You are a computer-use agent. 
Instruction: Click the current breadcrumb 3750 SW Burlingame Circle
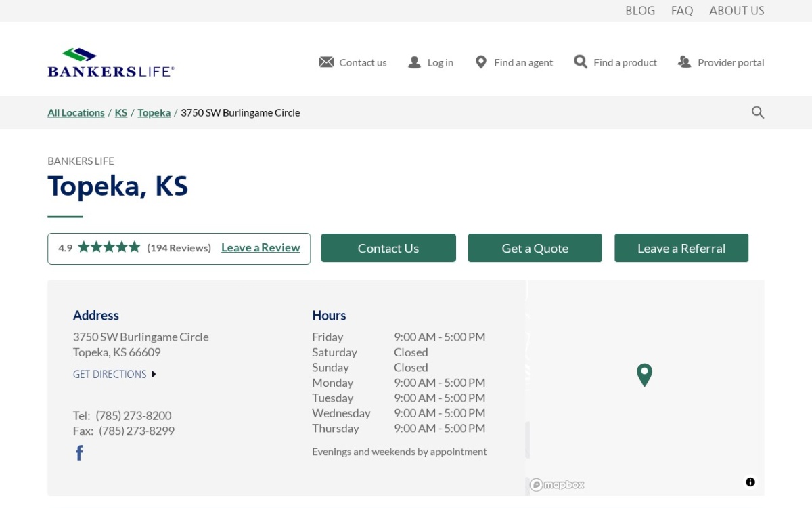(x=240, y=112)
